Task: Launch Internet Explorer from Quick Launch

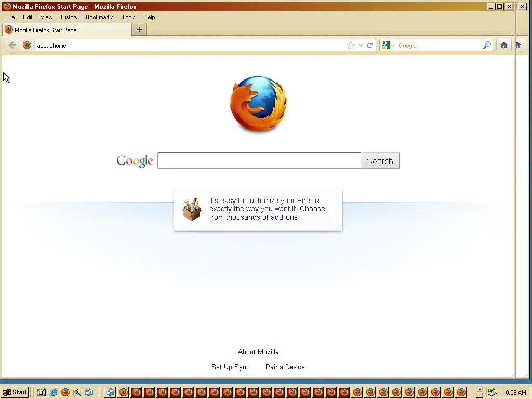Action: point(54,393)
